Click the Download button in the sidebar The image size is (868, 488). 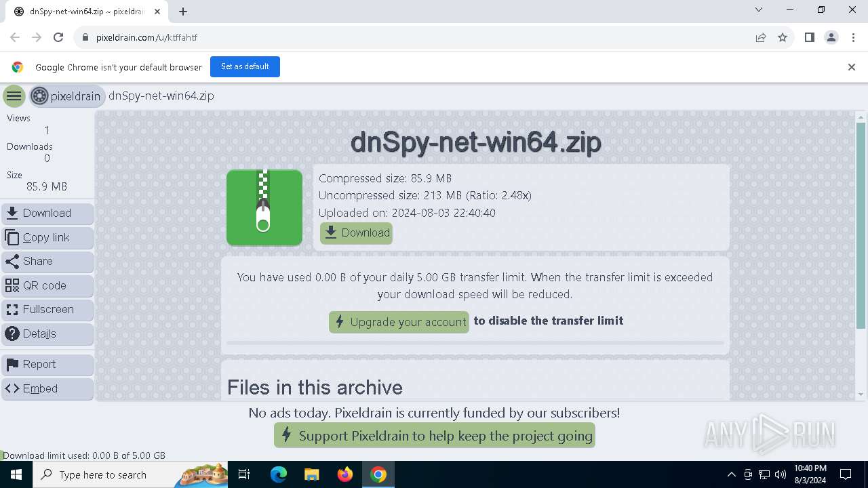(x=47, y=213)
